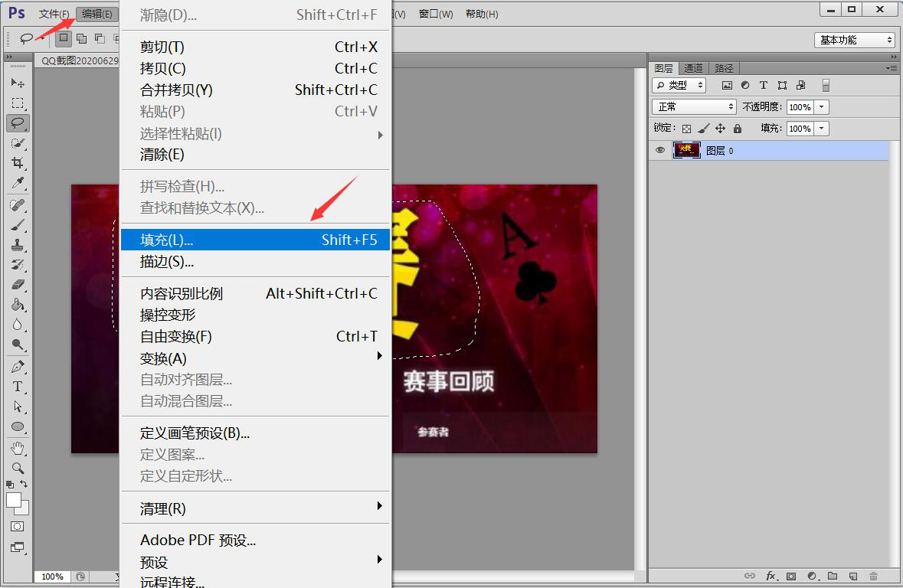
Task: Select the Lasso tool in the toolbox
Action: pos(18,122)
